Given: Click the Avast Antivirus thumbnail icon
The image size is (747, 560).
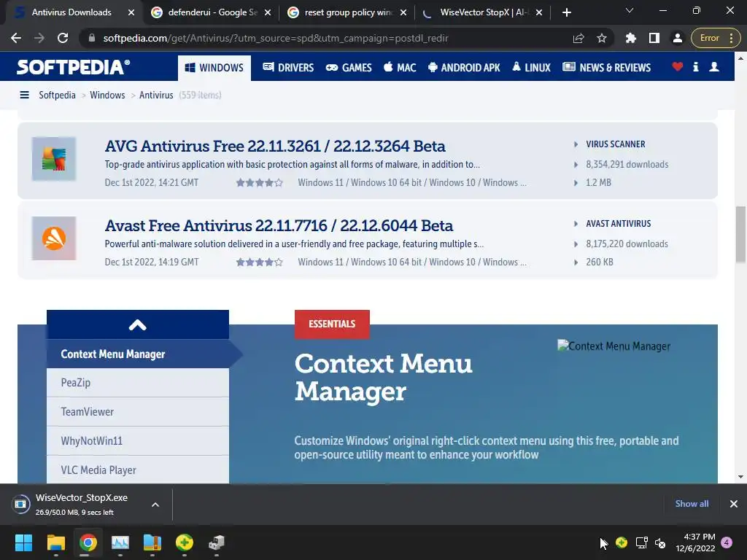Looking at the screenshot, I should click(x=54, y=238).
